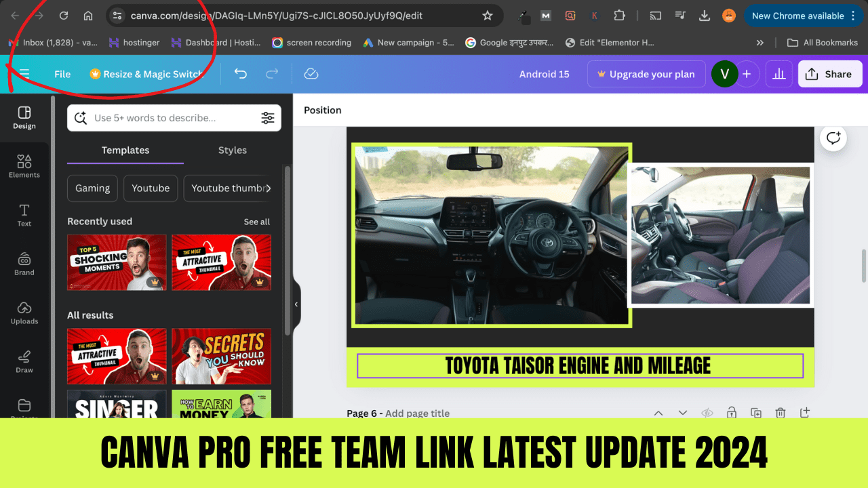Open Resize & Magic Switch
868x488 pixels.
click(x=146, y=75)
